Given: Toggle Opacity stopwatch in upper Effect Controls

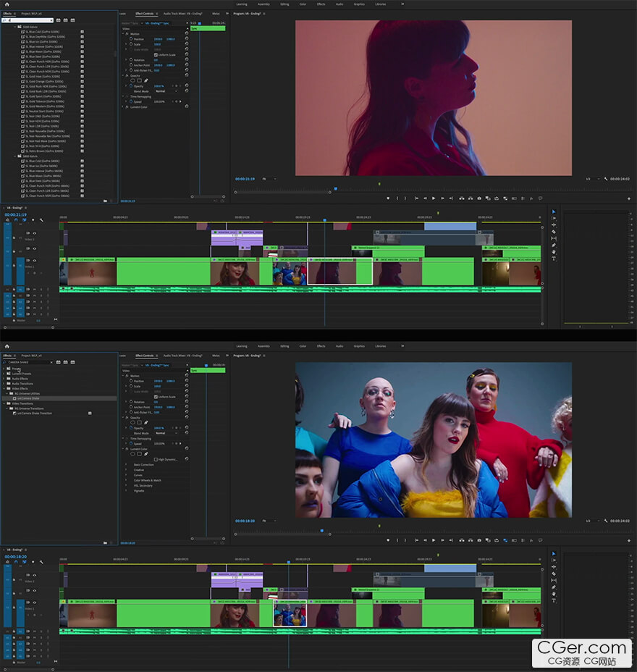Looking at the screenshot, I should pyautogui.click(x=131, y=86).
